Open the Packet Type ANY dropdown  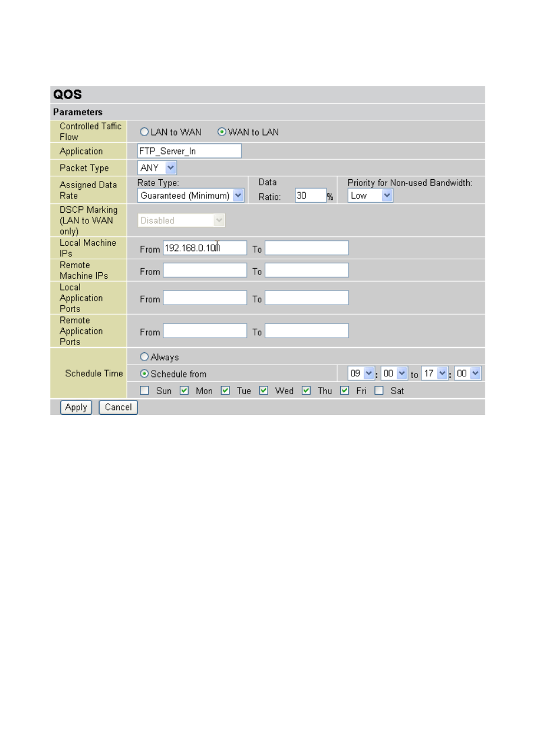pyautogui.click(x=157, y=167)
